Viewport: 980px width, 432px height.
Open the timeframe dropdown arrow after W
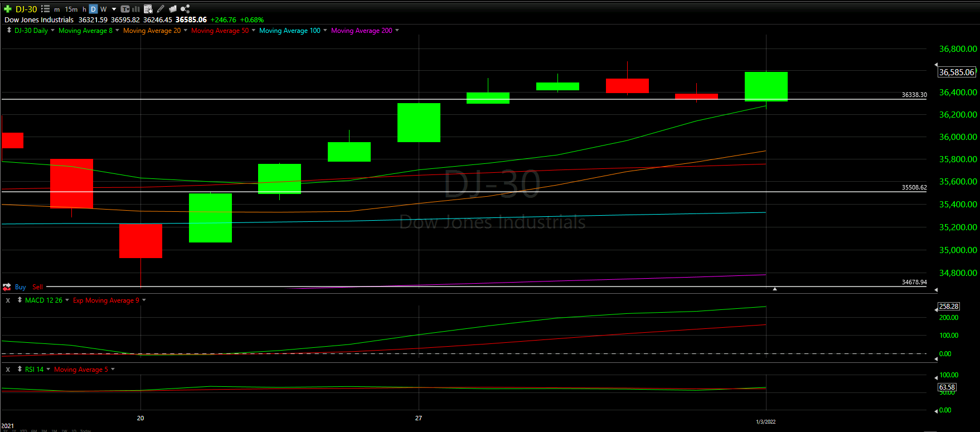[114, 9]
